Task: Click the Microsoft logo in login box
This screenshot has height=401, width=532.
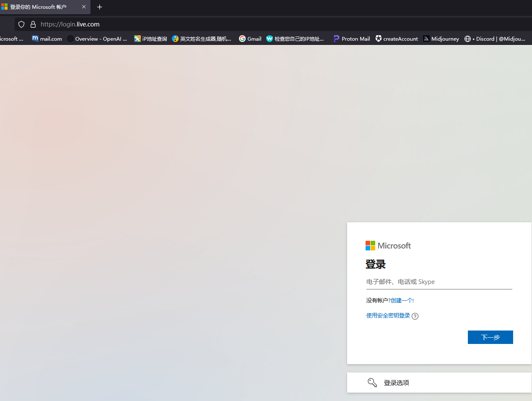Action: pyautogui.click(x=388, y=245)
